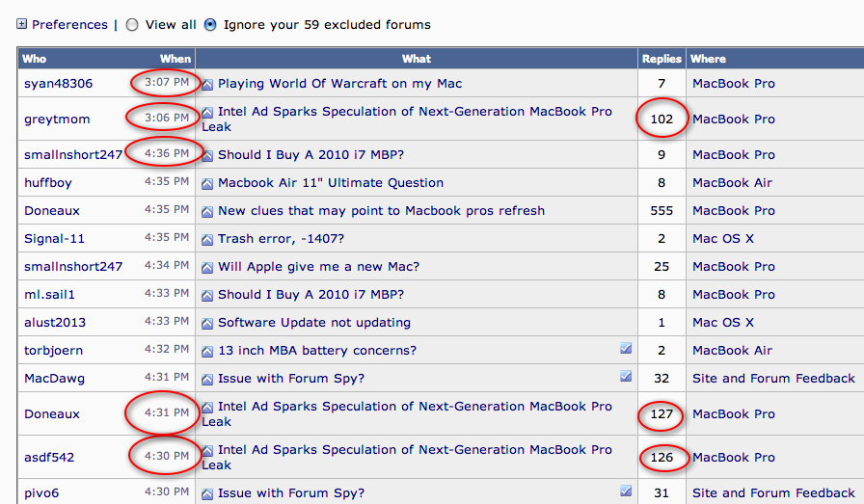
Task: Click the What column header
Action: (416, 59)
